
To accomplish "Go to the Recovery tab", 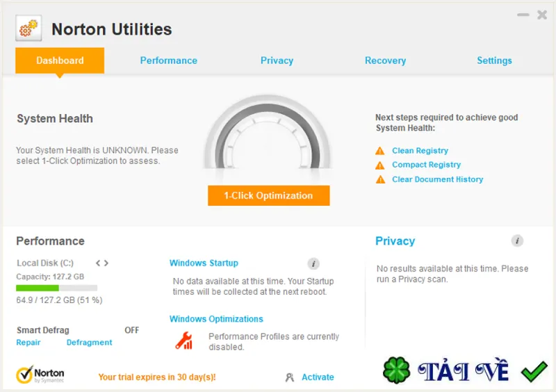I will coord(386,60).
